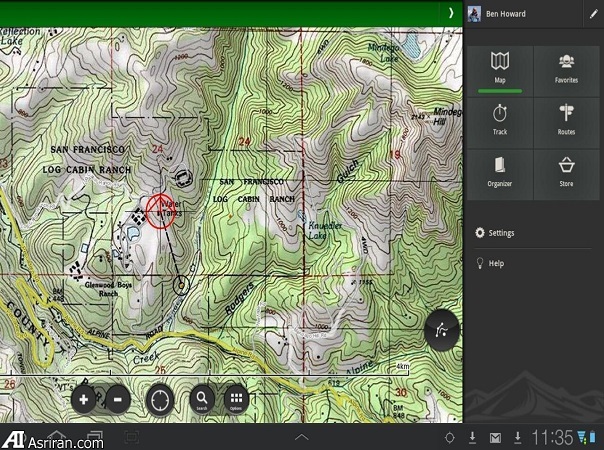The width and height of the screenshot is (604, 450).
Task: Zoom out with the minus button
Action: coord(117,400)
